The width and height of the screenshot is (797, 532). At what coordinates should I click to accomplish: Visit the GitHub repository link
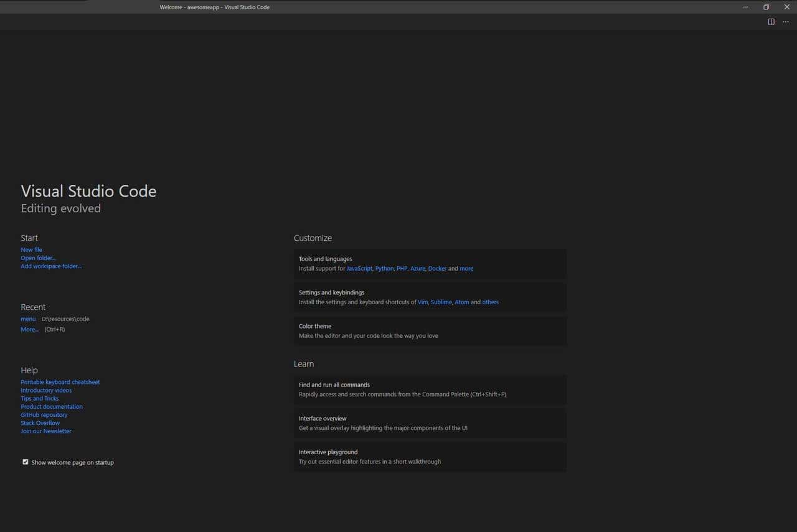44,415
